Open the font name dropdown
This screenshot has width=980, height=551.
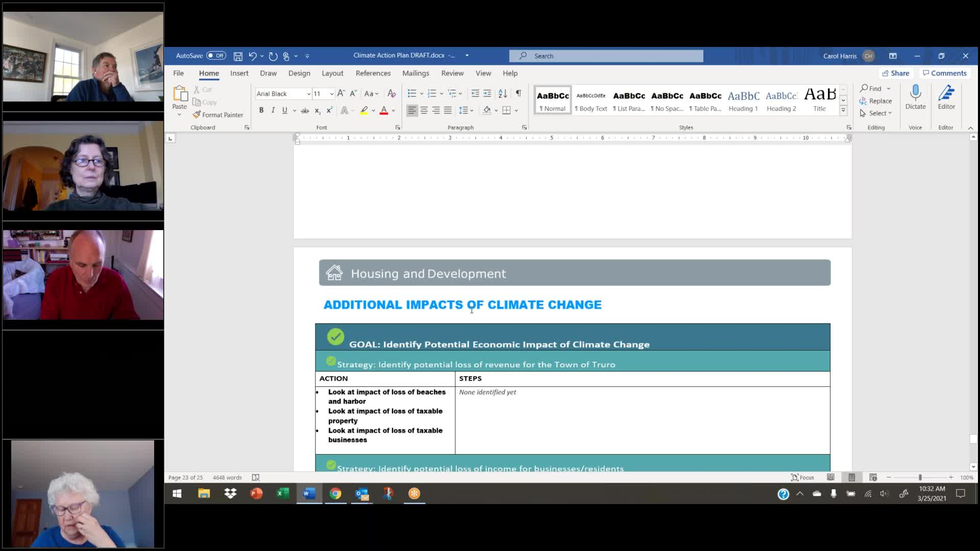coord(308,94)
